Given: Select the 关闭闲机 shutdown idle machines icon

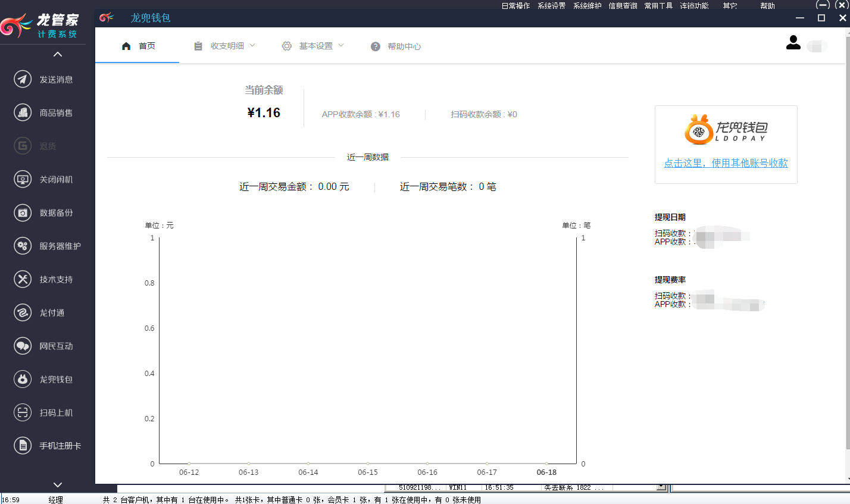Looking at the screenshot, I should pyautogui.click(x=23, y=179).
